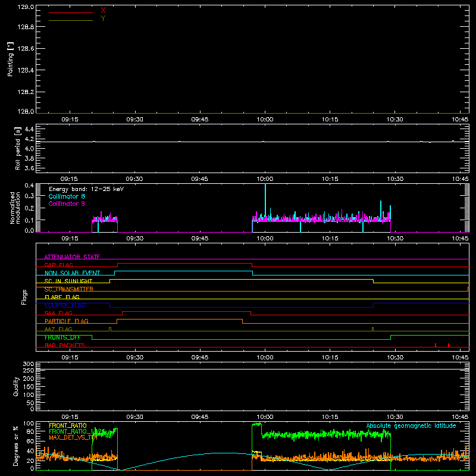Click 10:15 under the Quality panel

click(330, 417)
